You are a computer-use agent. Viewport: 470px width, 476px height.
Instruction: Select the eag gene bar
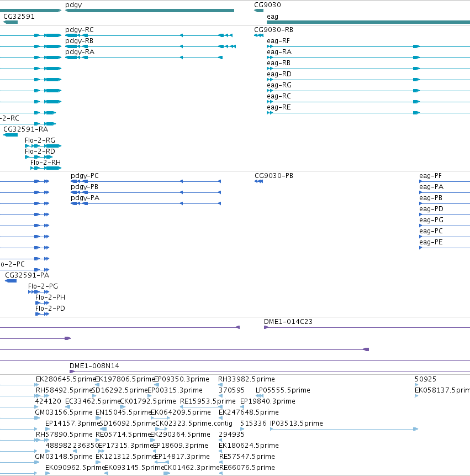[x=368, y=22]
